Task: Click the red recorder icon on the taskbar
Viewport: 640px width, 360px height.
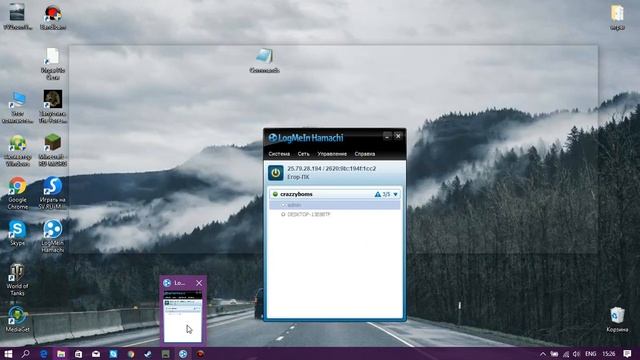Action: [200, 354]
